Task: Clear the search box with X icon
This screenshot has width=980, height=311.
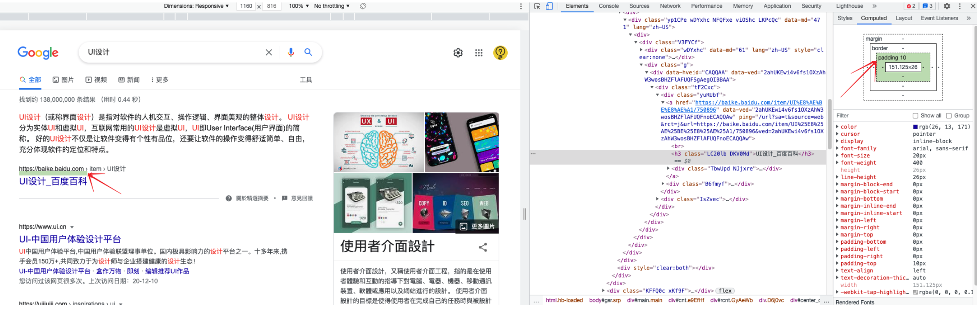Action: pyautogui.click(x=269, y=52)
